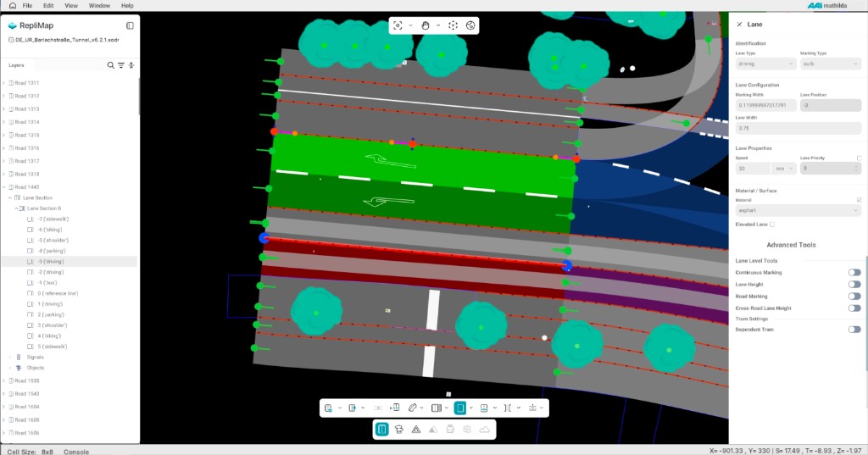Click the lane section tool icon
Viewport: 868px width, 455px height.
[437, 408]
